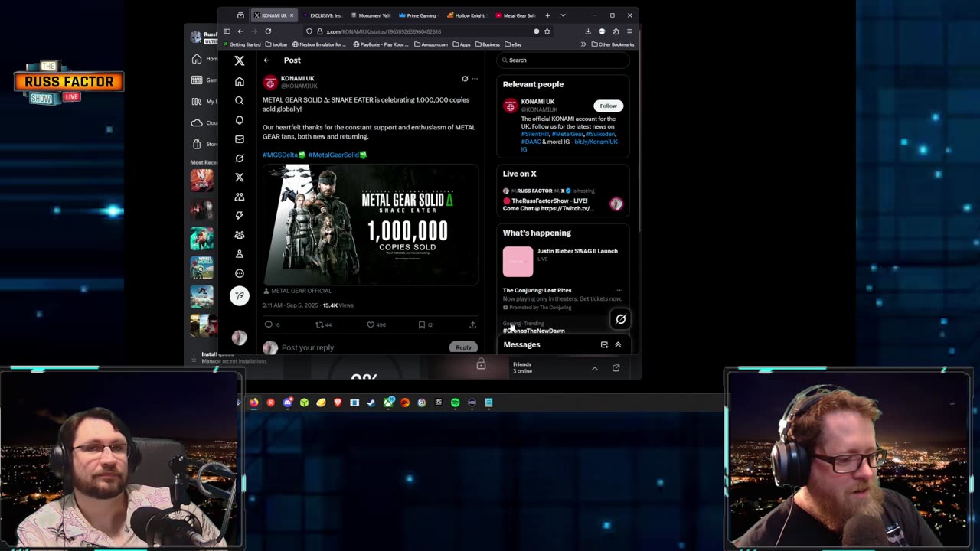Viewport: 980px width, 551px height.
Task: Share the post via share icon
Action: (472, 325)
